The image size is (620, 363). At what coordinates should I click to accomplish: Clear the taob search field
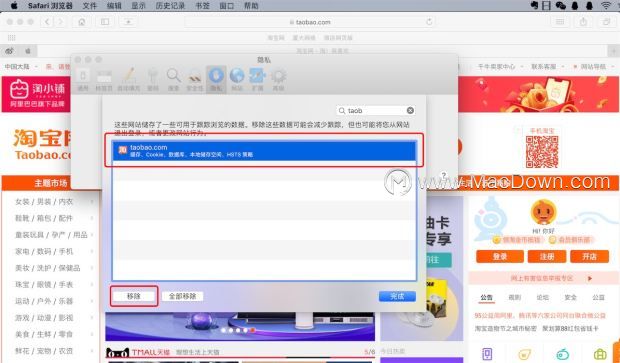pyautogui.click(x=410, y=110)
